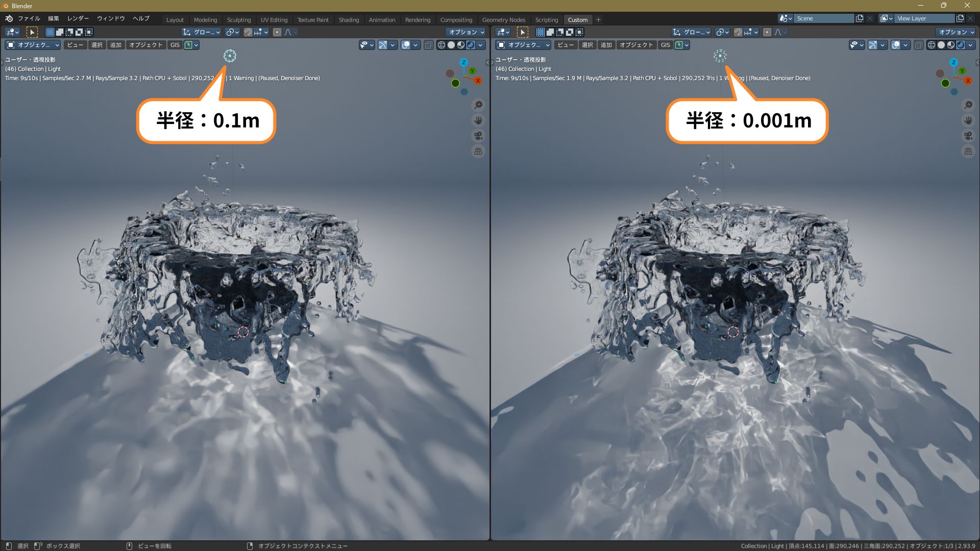Image resolution: width=980 pixels, height=551 pixels.
Task: Select wireframe shading in left viewport
Action: (x=442, y=45)
